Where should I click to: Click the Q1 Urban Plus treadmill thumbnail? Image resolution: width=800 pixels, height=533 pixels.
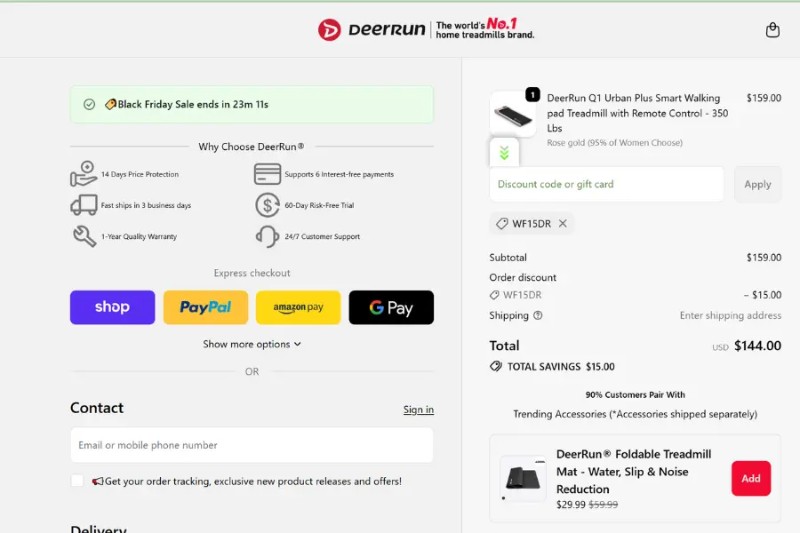[x=513, y=114]
